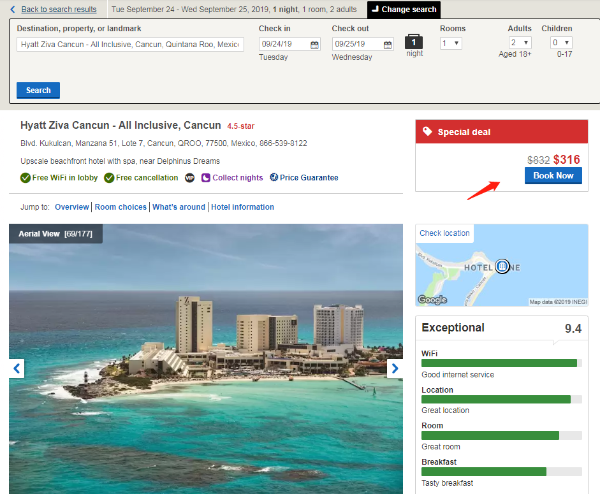Jump to Hotel information section
600x494 pixels.
point(243,207)
